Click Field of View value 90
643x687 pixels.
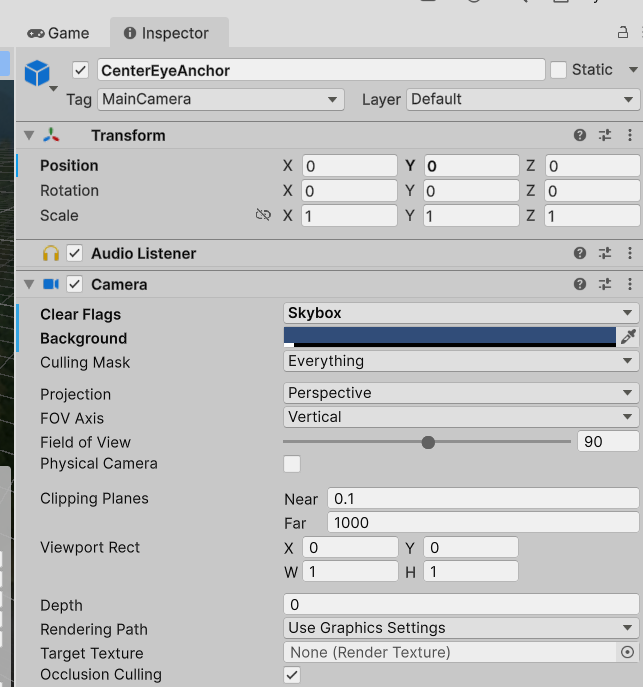[x=608, y=441]
